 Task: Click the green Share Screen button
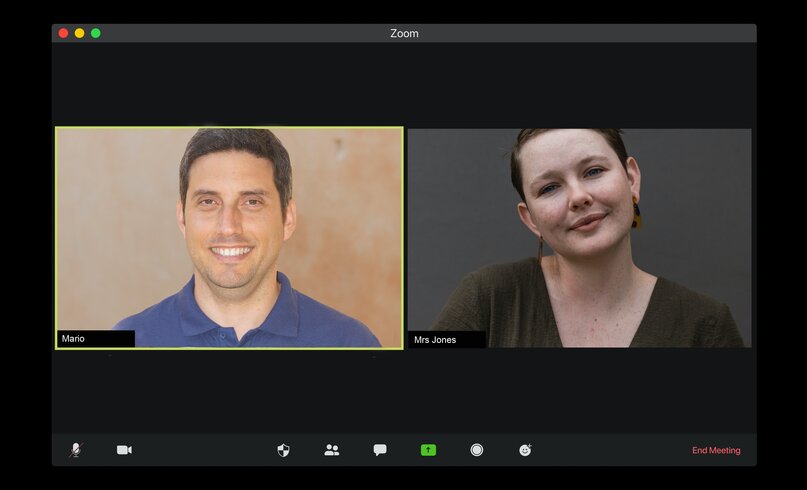tap(428, 450)
